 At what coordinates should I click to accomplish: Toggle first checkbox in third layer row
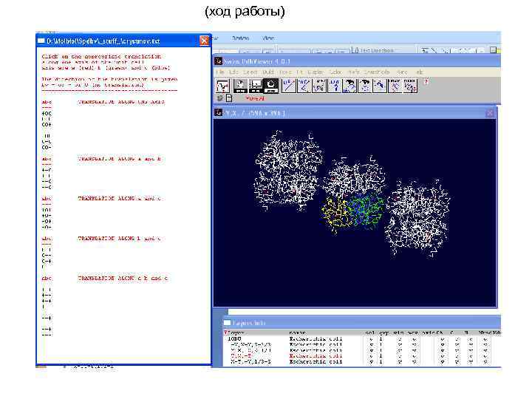371,350
